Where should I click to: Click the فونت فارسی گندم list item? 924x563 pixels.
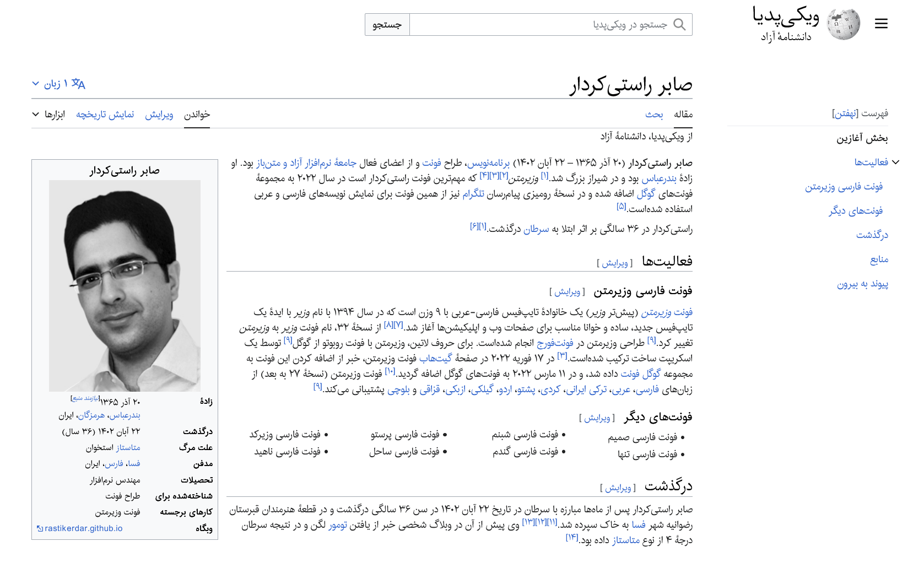(526, 452)
